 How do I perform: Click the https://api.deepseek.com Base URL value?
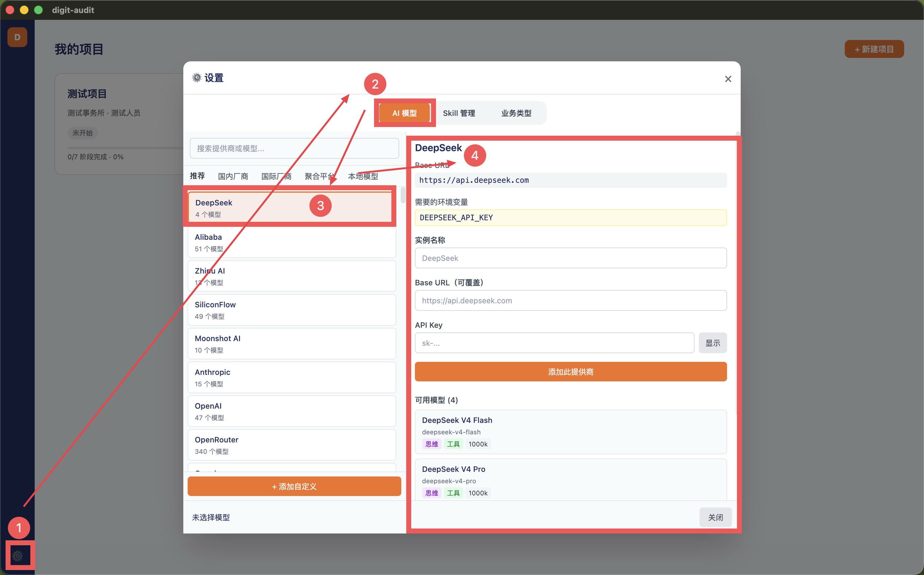pos(474,180)
